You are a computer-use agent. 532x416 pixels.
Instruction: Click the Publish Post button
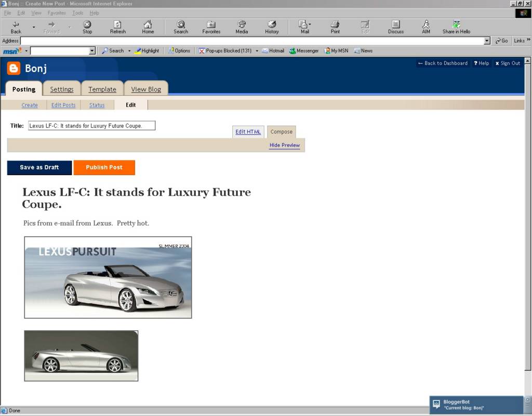pos(104,167)
